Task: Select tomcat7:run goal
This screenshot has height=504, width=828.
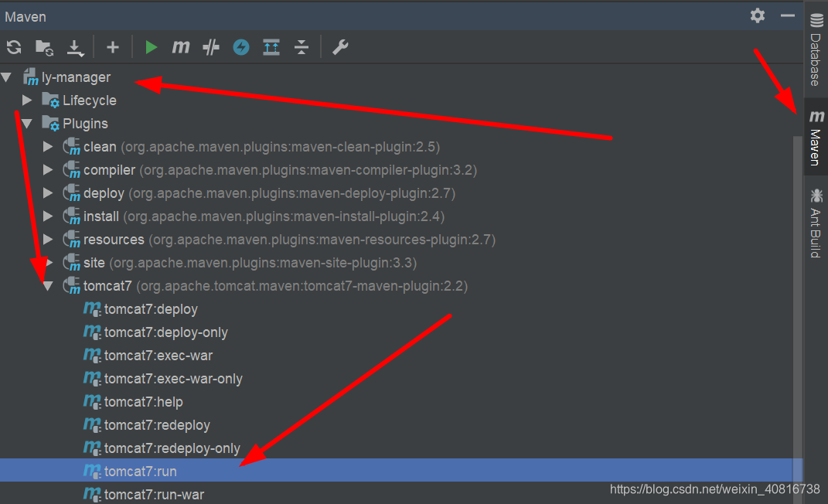Action: pos(401,470)
